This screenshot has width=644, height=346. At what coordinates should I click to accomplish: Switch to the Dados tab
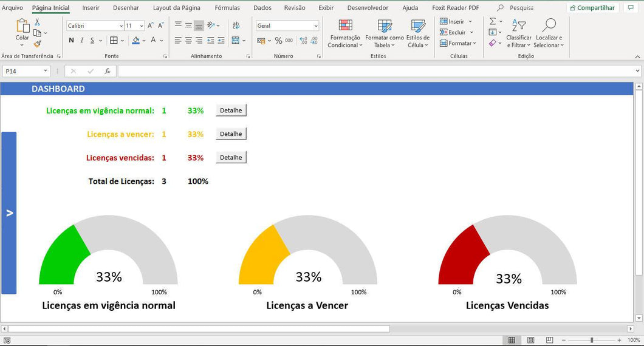click(x=262, y=8)
